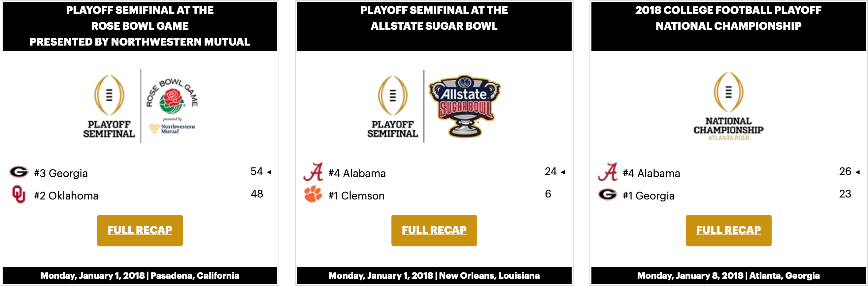The height and width of the screenshot is (286, 868).
Task: Click FULL RECAP for the Allstate Sugar Bowl
Action: point(434,230)
